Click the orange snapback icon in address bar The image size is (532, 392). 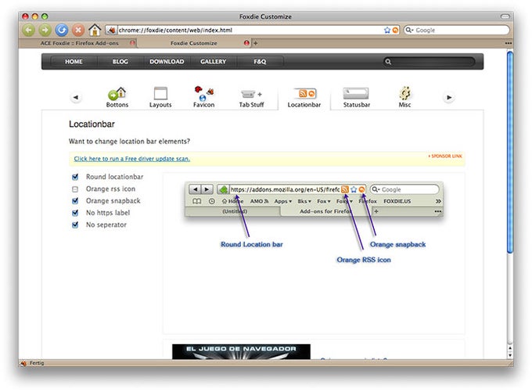[395, 31]
